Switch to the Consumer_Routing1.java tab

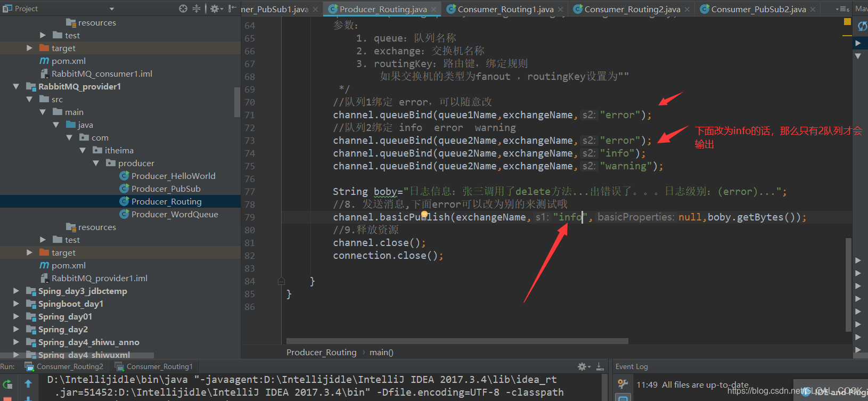click(505, 9)
